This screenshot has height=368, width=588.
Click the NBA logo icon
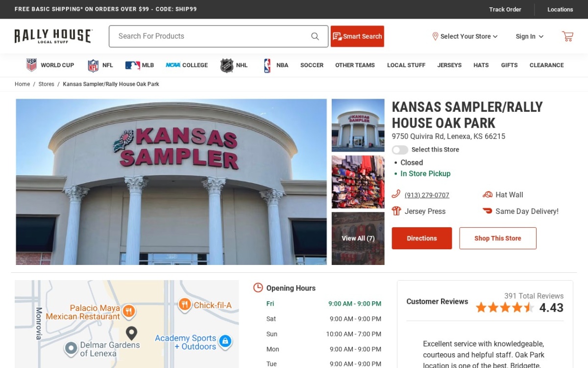267,65
